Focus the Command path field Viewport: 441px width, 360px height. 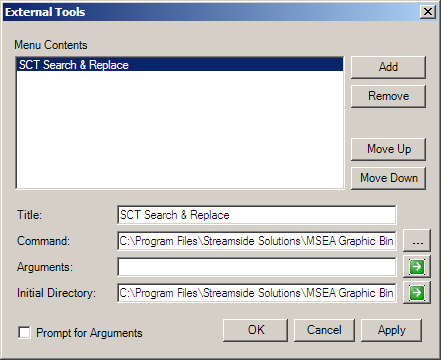pyautogui.click(x=257, y=241)
